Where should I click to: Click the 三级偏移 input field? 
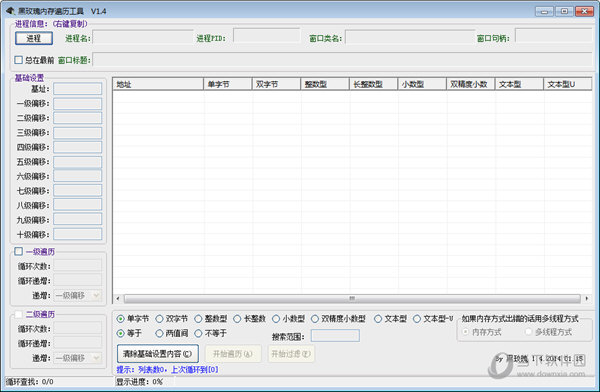pos(78,132)
